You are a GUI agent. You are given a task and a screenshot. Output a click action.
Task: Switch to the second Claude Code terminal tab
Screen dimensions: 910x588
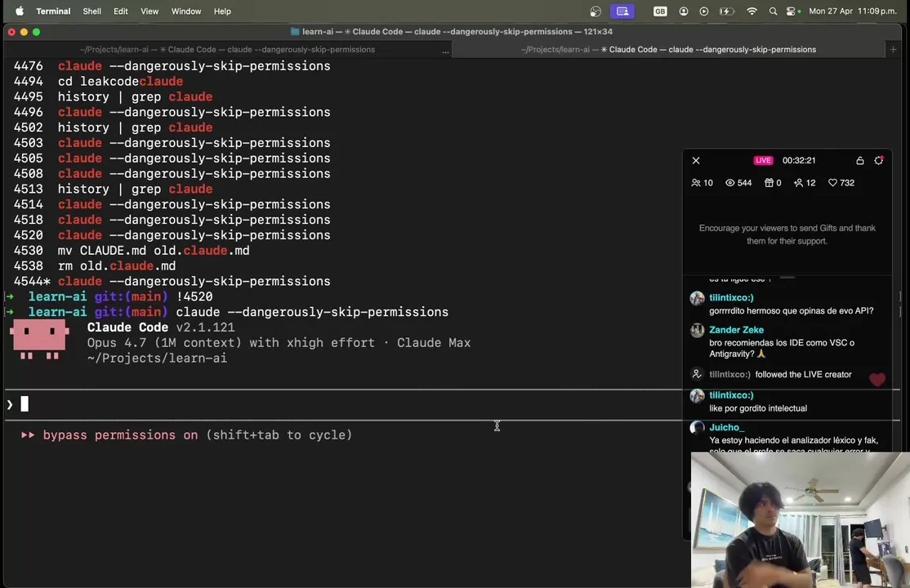tap(668, 49)
